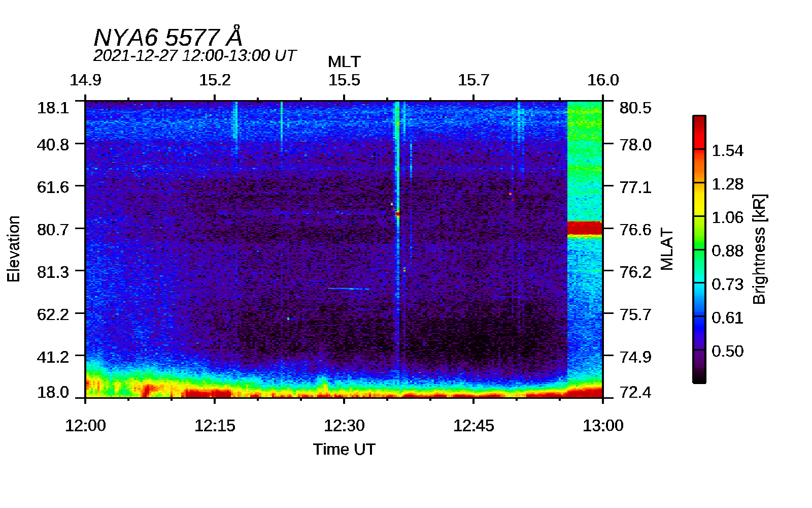The image size is (812, 508).
Task: Click colorbar value 0.73
Action: tap(727, 284)
